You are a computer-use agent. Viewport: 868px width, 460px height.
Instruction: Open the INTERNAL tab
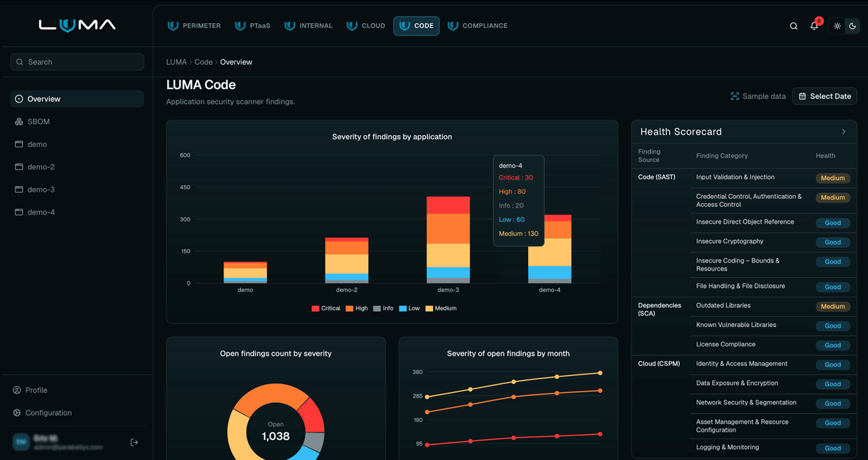click(x=309, y=26)
